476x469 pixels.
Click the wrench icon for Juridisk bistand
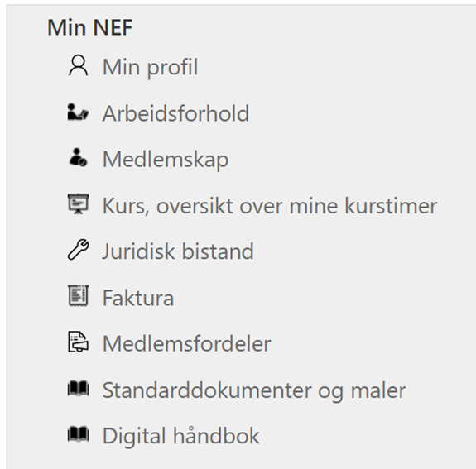(78, 249)
